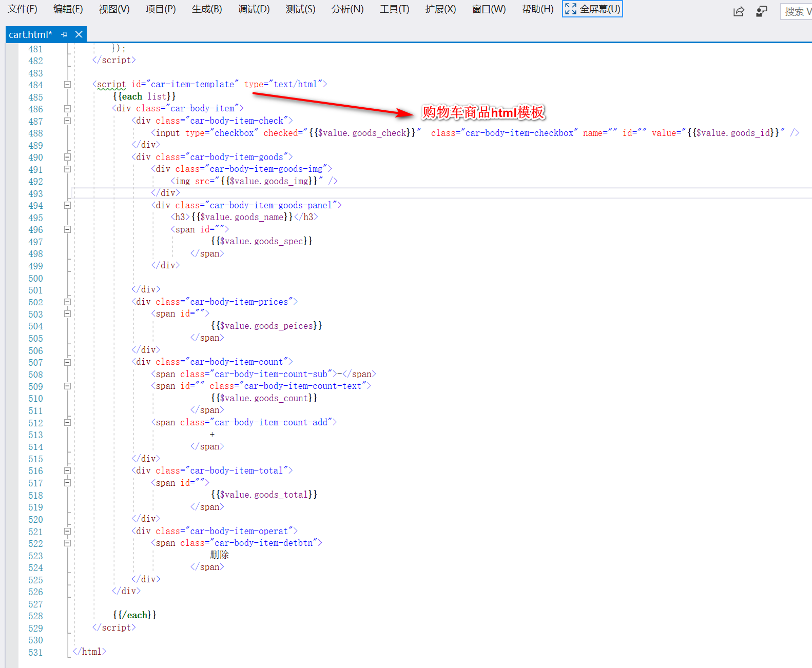The width and height of the screenshot is (812, 668).
Task: Collapse car-body-item-check div at line 487
Action: pos(67,121)
